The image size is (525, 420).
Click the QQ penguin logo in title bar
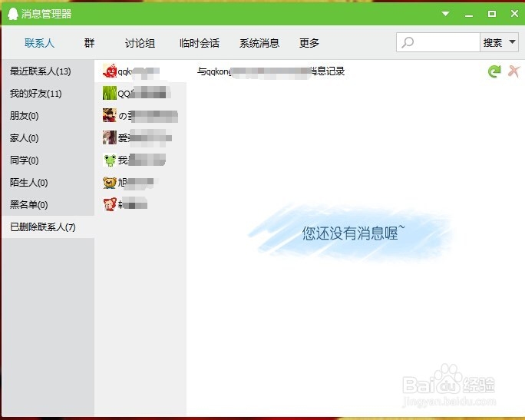[x=13, y=14]
